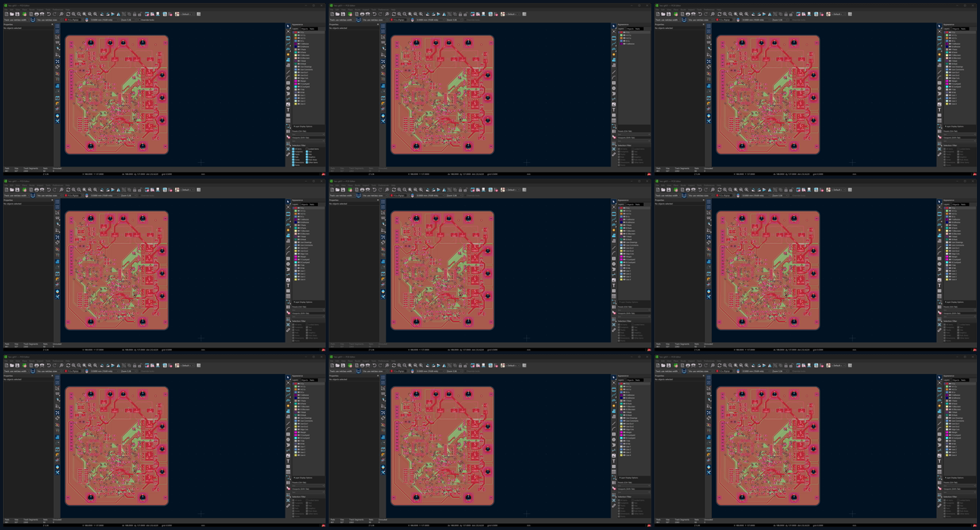Screen dimensions: 980x530
Task: Close Properties panel in top-middle window
Action: [378, 24]
